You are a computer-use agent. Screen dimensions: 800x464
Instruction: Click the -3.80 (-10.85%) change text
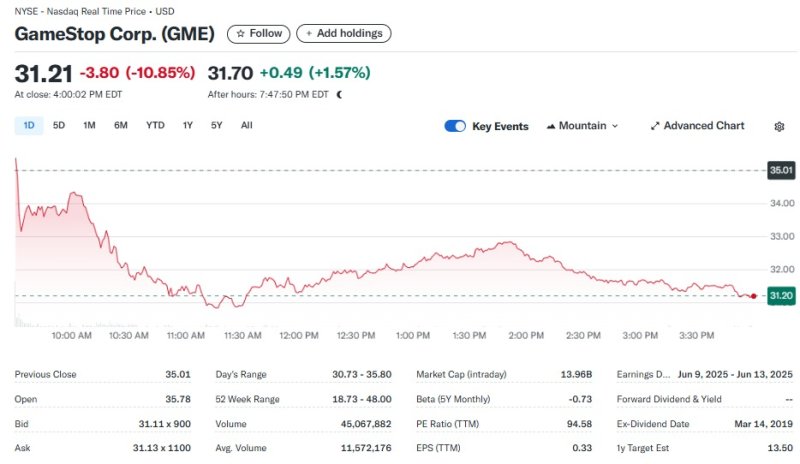(137, 73)
